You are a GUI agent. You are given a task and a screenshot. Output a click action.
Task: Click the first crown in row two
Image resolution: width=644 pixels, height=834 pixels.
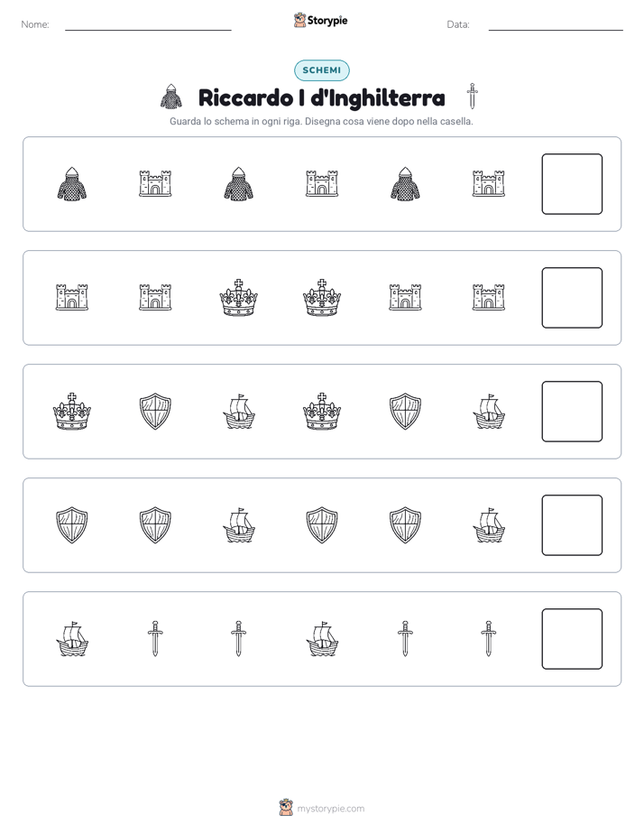239,298
